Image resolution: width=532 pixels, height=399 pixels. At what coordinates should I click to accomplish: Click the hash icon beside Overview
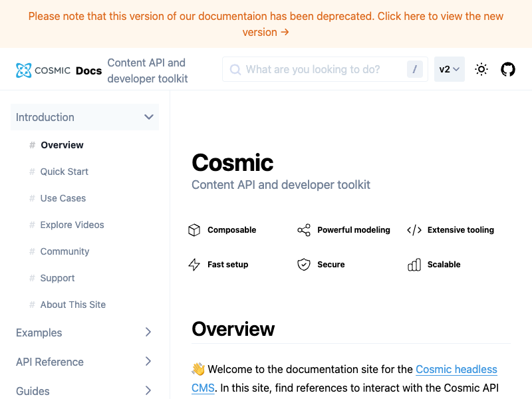point(32,145)
